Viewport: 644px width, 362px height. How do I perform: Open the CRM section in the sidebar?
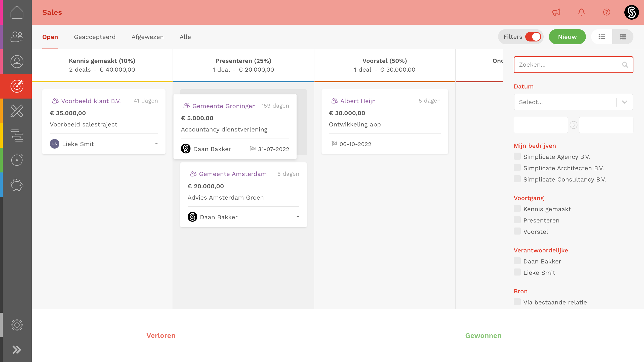17,37
